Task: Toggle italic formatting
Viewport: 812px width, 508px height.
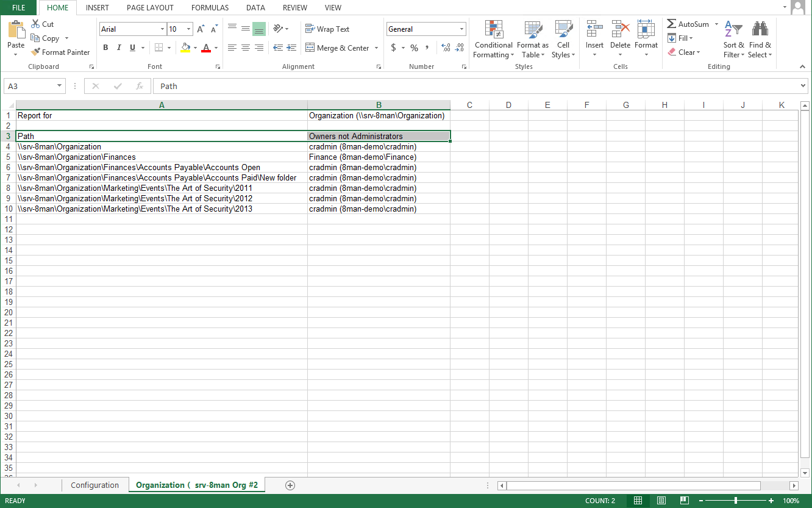Action: (118, 48)
